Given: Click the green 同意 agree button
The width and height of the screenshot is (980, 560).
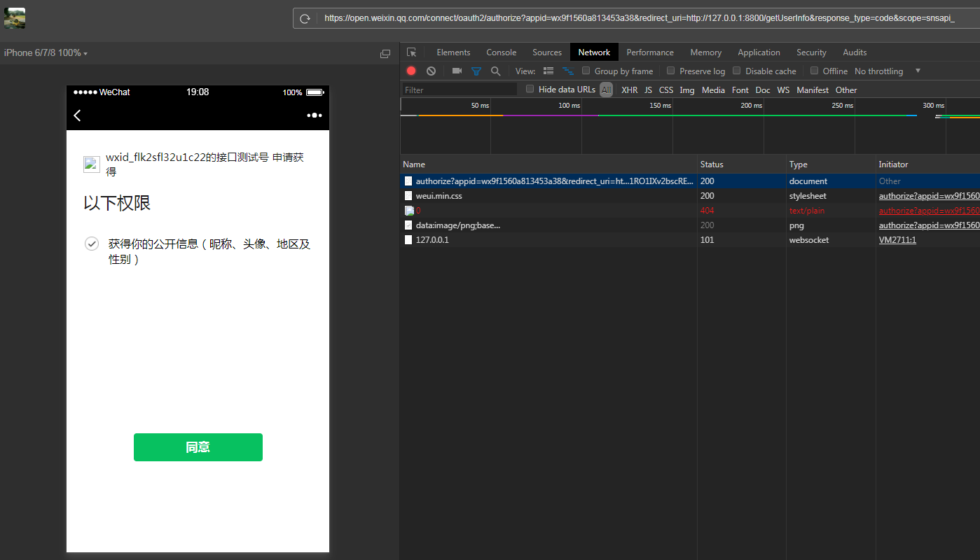Looking at the screenshot, I should [198, 447].
